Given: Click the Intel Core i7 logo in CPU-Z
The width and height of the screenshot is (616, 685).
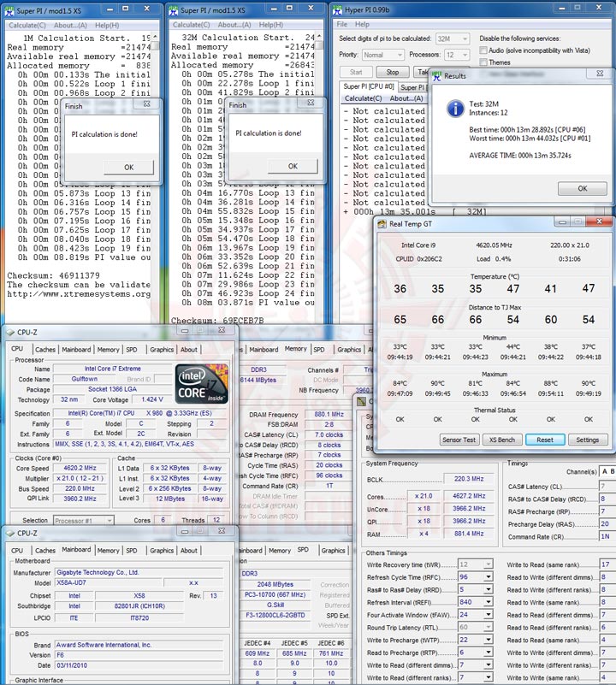Looking at the screenshot, I should (x=202, y=383).
